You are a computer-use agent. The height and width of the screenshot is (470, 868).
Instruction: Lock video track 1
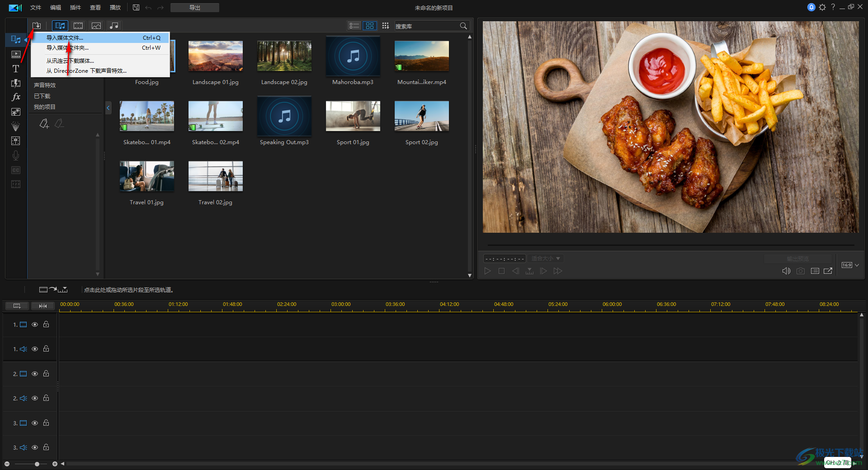[46, 324]
